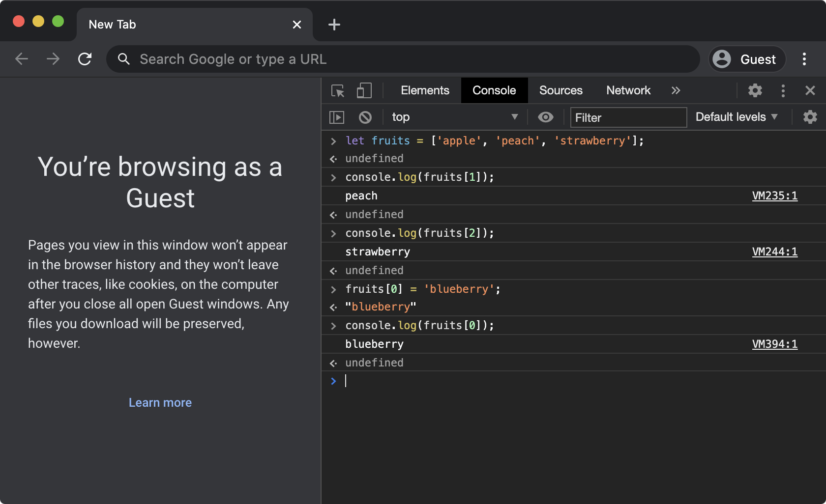Open source link VM235:1
Screen dimensions: 826x504
[x=775, y=196]
